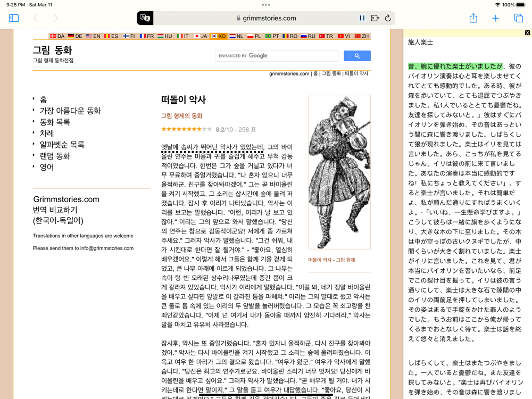Screen dimensions: 532x399
Task: Click grimmstories.com in the breadcrumb
Action: pyautogui.click(x=289, y=73)
